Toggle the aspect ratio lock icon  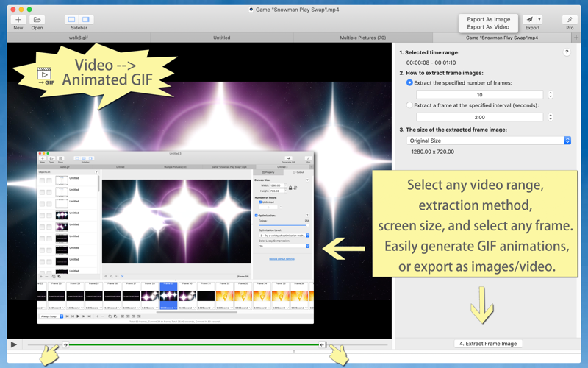tap(290, 188)
